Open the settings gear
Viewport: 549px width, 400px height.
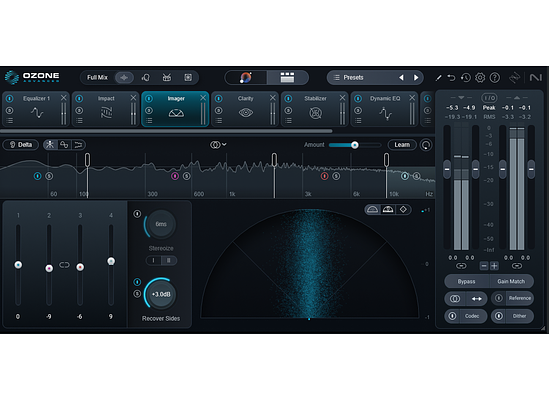[x=480, y=77]
